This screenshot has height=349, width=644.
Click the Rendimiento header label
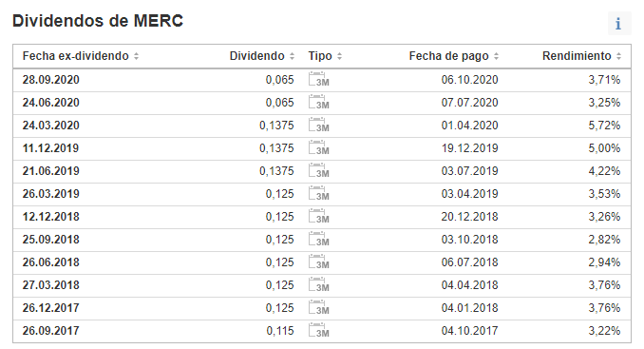577,56
